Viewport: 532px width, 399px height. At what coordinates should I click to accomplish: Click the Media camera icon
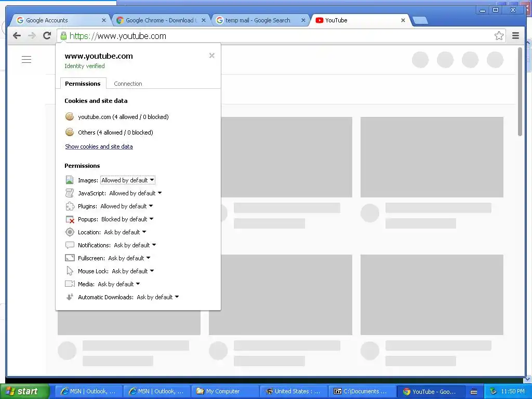click(70, 284)
